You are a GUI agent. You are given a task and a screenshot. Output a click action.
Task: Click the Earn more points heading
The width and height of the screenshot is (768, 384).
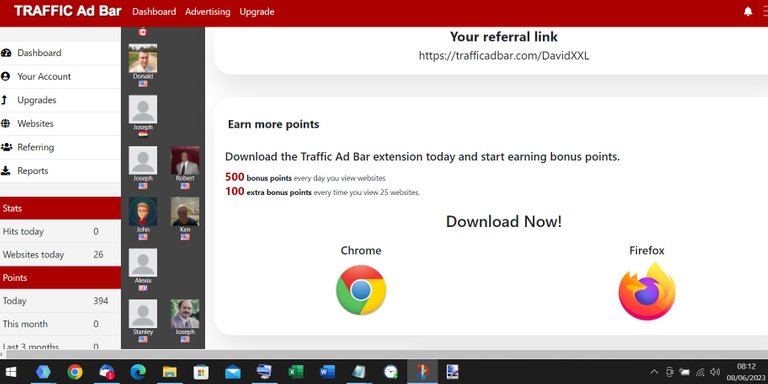coord(273,124)
